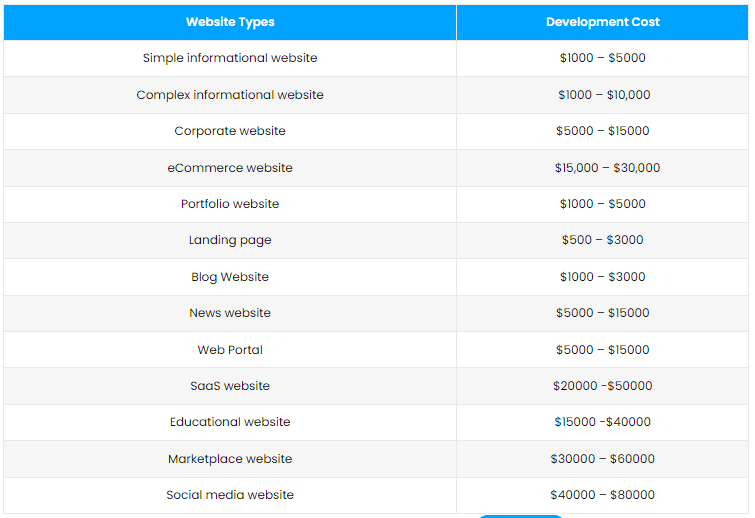Select the Social media website cell

click(x=230, y=495)
